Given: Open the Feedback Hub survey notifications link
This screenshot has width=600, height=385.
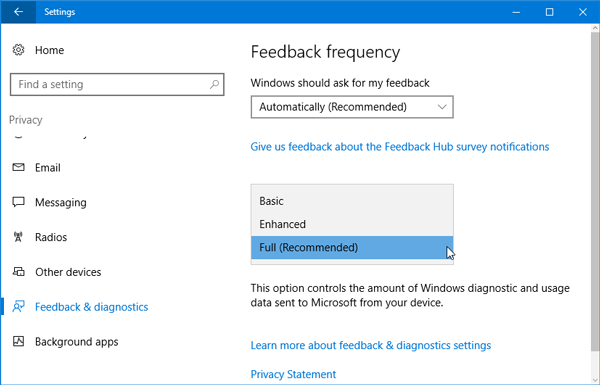Looking at the screenshot, I should pos(400,147).
